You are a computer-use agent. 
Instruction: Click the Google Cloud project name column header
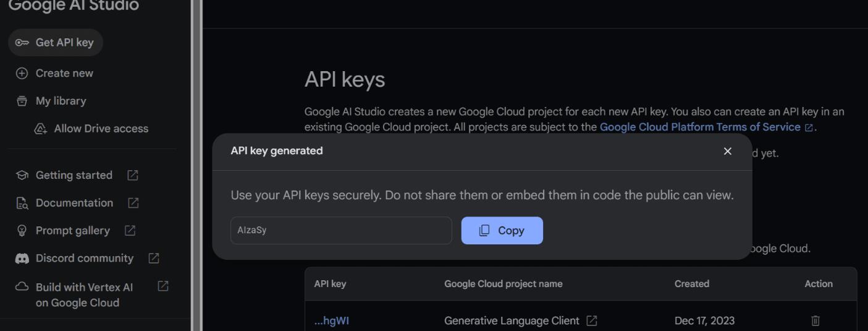tap(504, 284)
